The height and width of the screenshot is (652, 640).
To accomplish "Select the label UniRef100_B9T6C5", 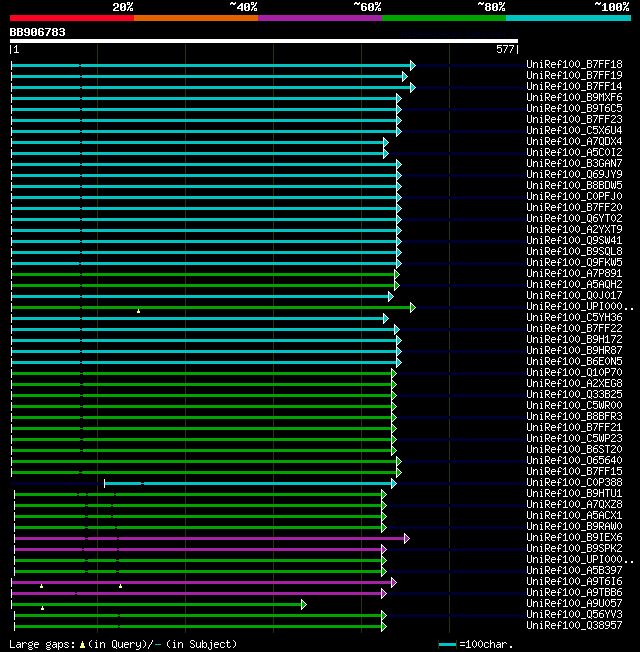I will [x=574, y=109].
